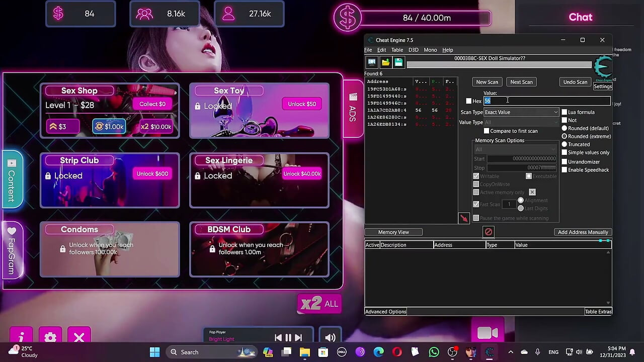Open the ADS side tab
This screenshot has width=644, height=362.
353,108
